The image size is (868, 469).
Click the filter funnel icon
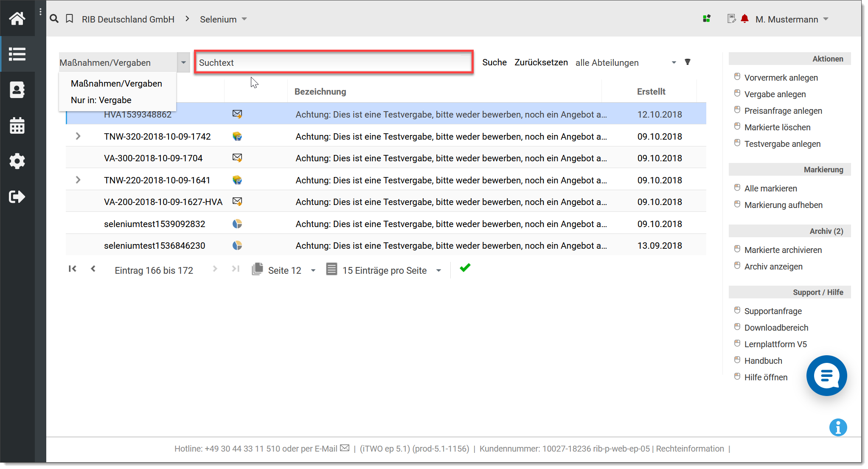click(688, 62)
